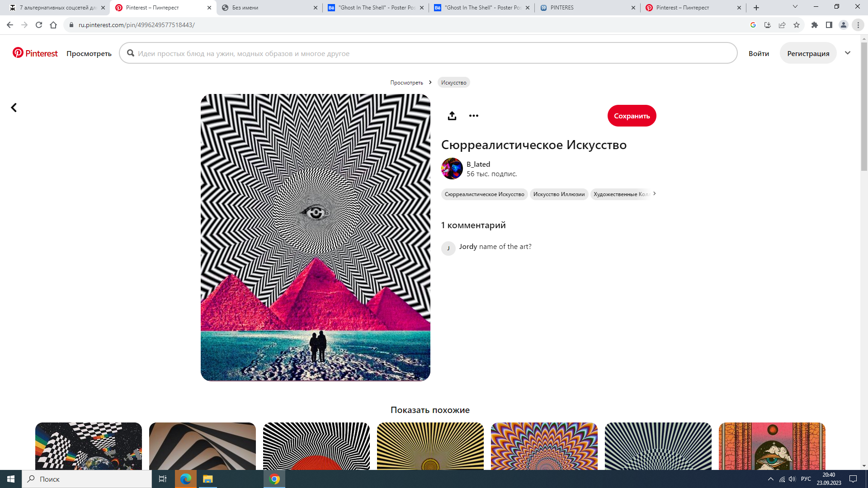Click the share/upload icon on the pin

(x=452, y=116)
